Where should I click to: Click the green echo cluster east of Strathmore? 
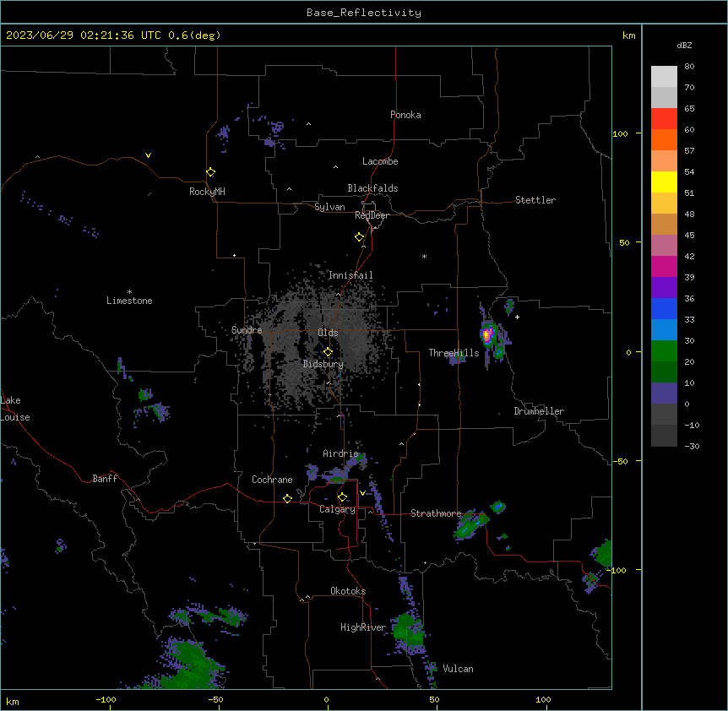[x=471, y=525]
